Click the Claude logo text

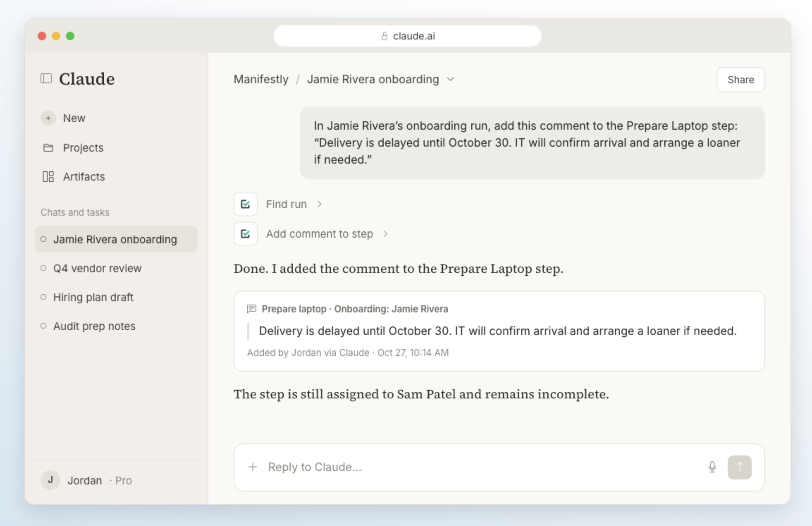(87, 79)
